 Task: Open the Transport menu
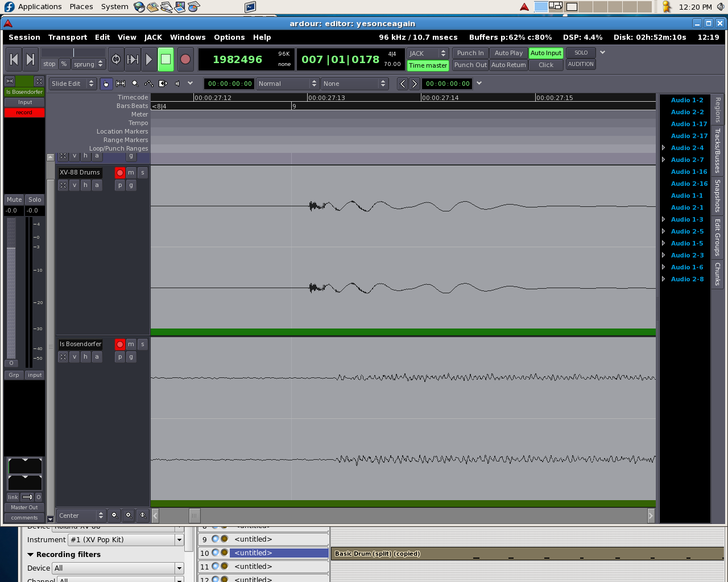[67, 37]
